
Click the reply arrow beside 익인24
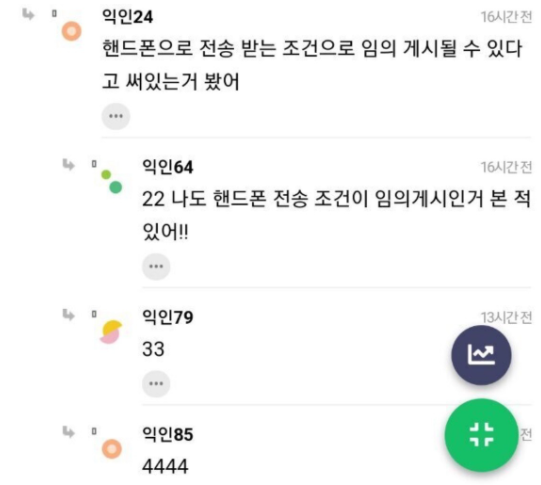point(28,14)
